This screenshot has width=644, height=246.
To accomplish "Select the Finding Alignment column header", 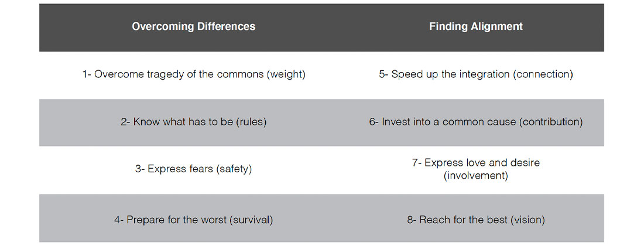I will click(476, 27).
